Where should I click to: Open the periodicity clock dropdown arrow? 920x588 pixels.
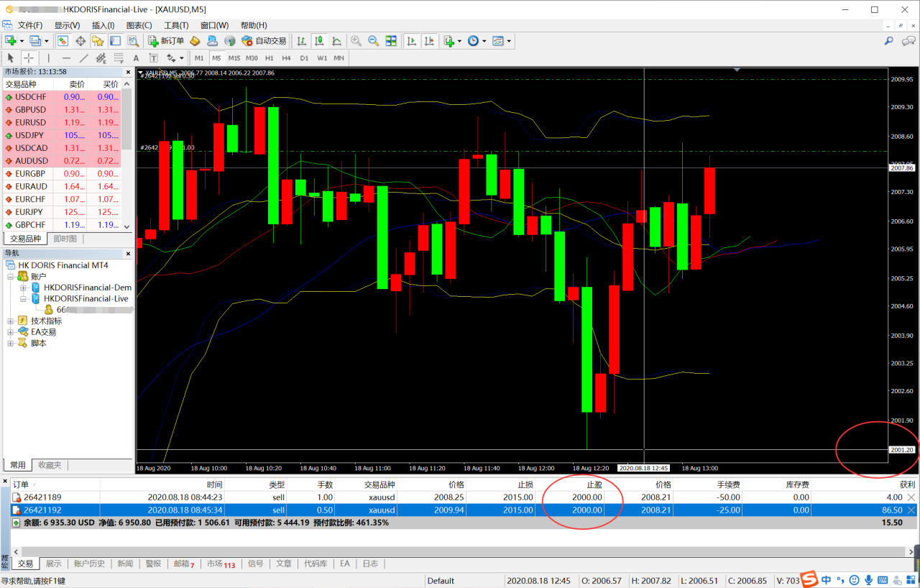(x=485, y=41)
